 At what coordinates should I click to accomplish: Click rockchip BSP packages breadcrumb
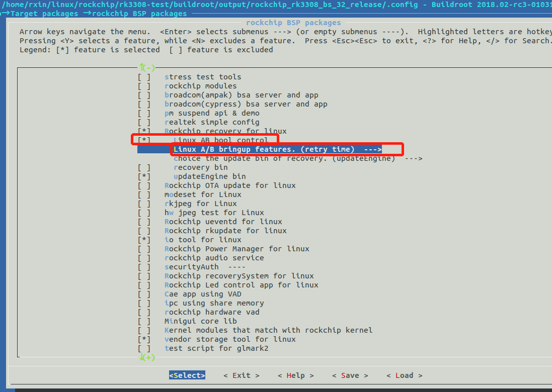(139, 14)
